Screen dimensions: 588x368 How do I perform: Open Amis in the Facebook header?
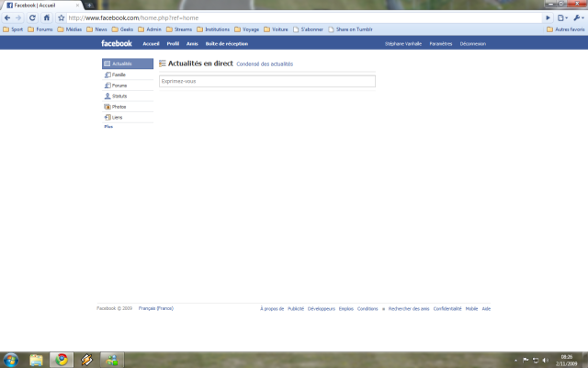[x=192, y=44]
